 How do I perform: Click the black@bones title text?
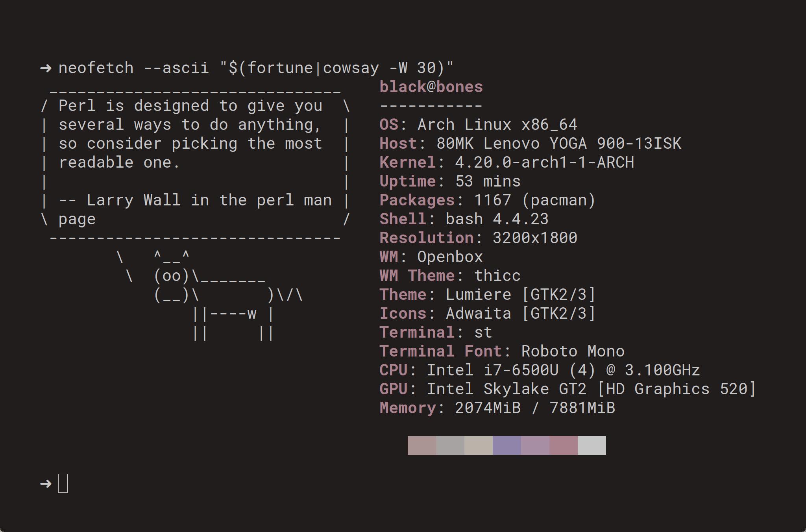click(x=431, y=87)
